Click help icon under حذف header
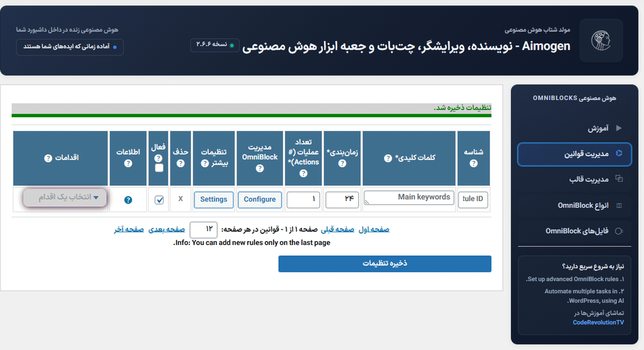Image resolution: width=644 pixels, height=350 pixels. click(180, 163)
